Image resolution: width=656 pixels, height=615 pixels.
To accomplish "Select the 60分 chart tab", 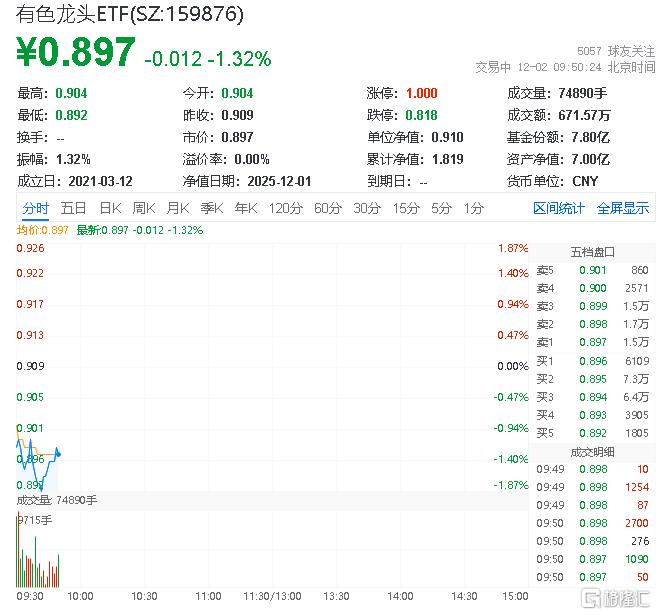I will click(328, 208).
